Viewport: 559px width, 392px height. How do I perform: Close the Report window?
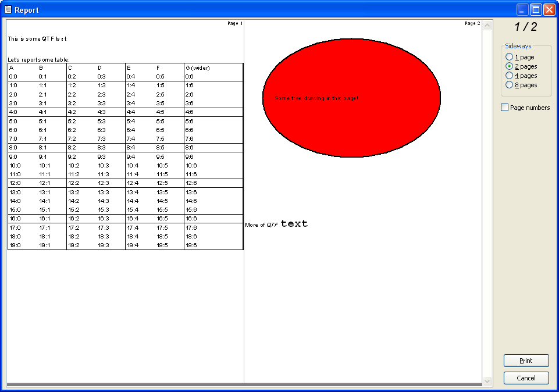pos(549,10)
